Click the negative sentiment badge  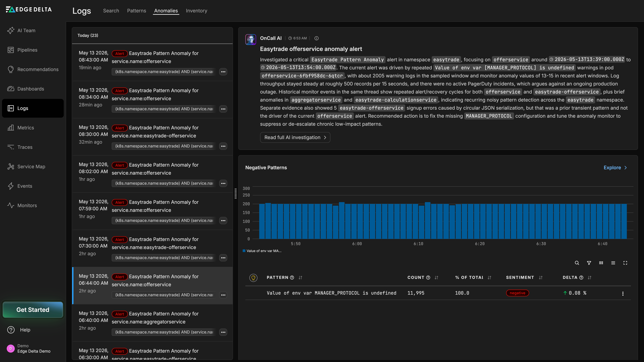point(517,293)
